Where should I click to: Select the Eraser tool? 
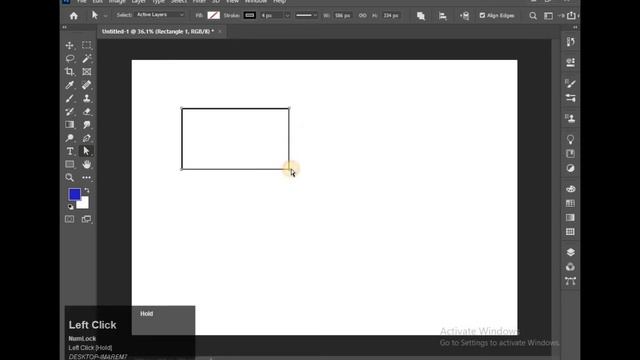87,111
